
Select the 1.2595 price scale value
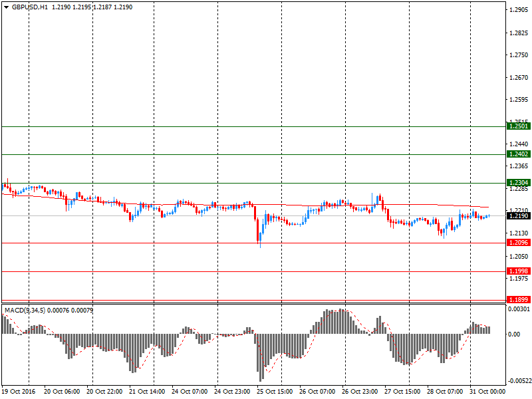(519, 100)
